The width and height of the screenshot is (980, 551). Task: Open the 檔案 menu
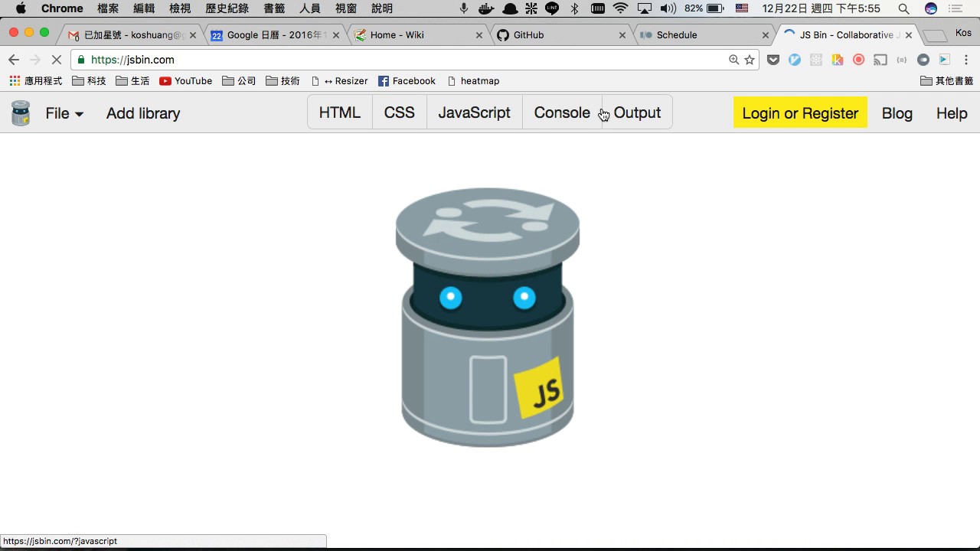(108, 8)
